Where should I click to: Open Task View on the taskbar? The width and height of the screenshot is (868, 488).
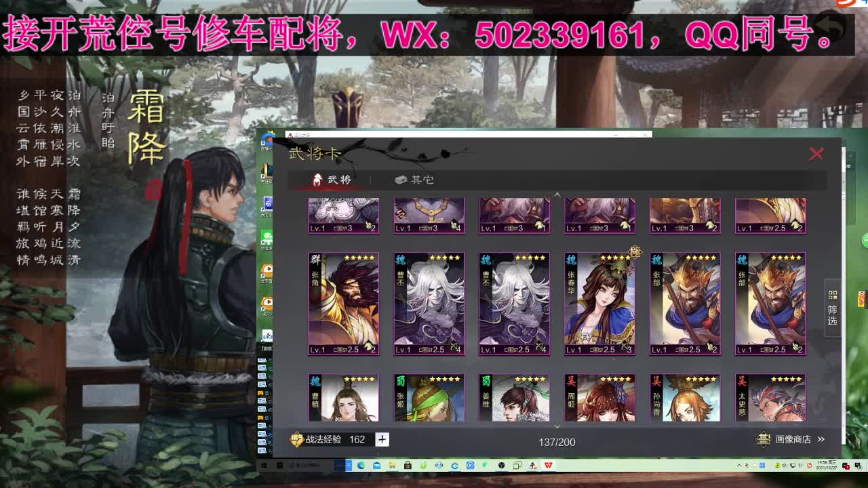517,466
